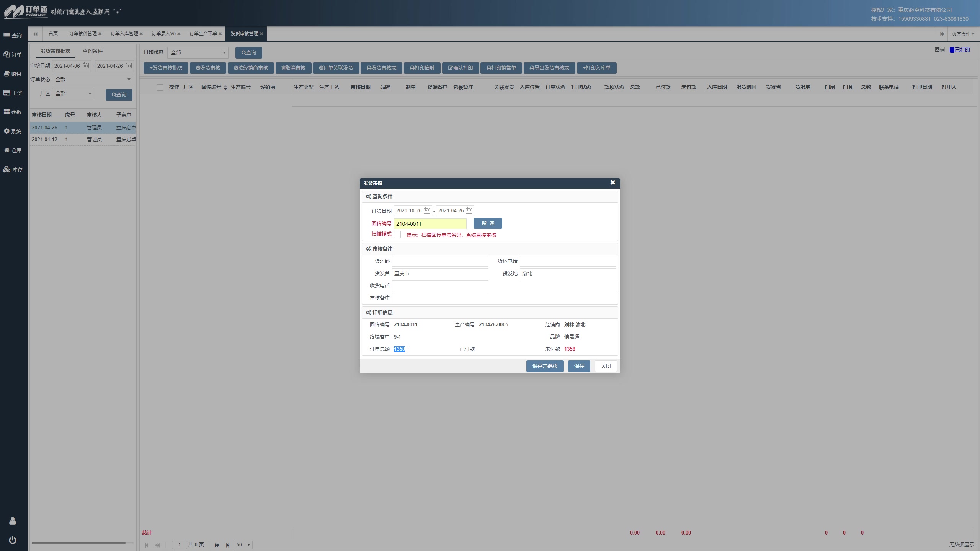Expand the 订单状态 dropdown

[92, 79]
